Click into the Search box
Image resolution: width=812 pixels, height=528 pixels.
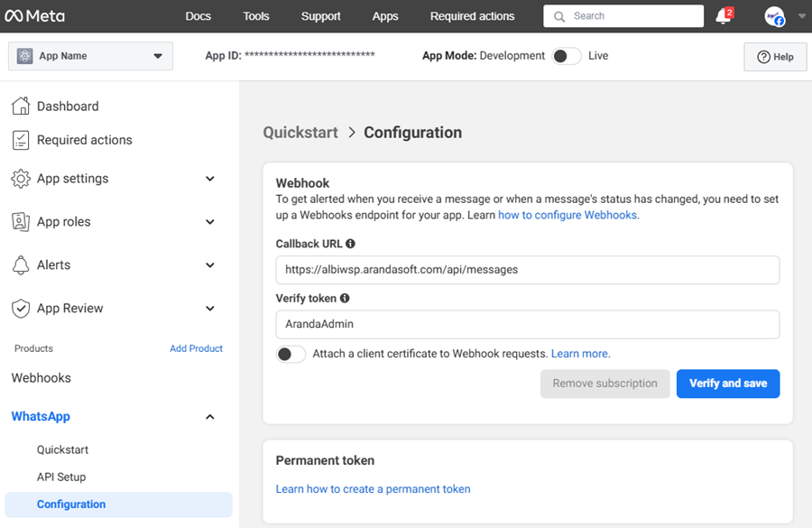623,16
